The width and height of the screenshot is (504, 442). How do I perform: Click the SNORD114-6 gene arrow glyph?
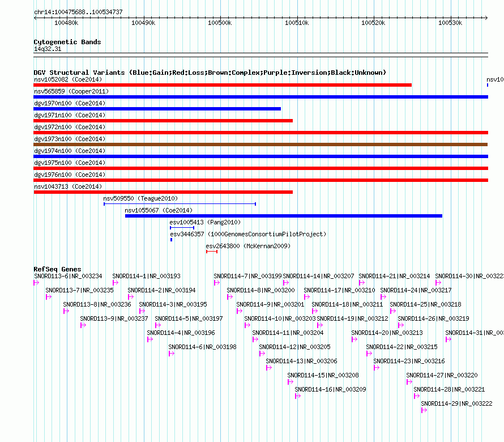(172, 354)
